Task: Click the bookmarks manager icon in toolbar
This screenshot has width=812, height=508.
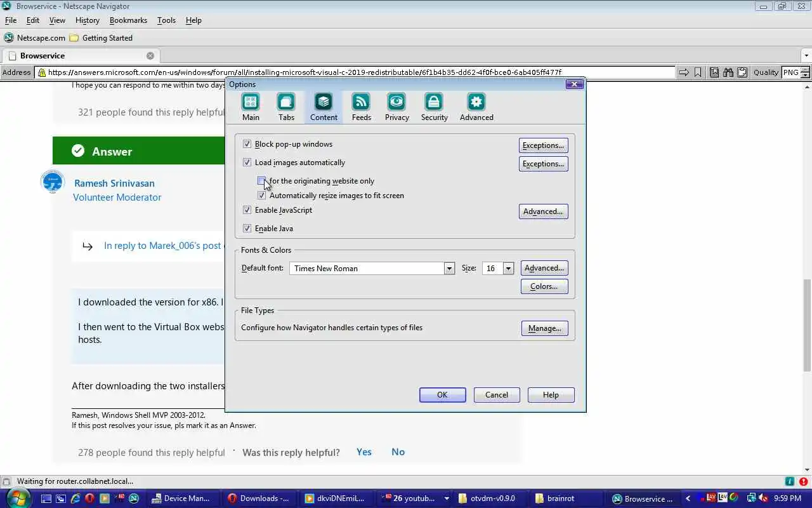Action: 714,72
